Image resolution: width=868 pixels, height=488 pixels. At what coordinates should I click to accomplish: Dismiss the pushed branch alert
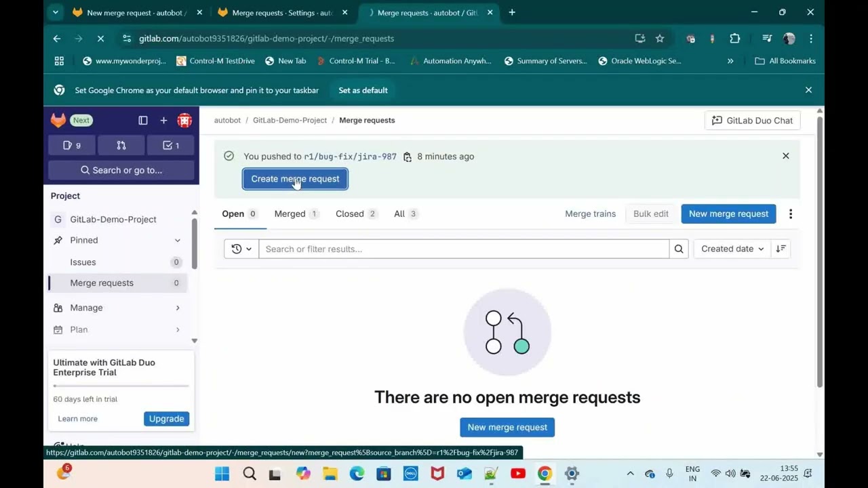786,156
